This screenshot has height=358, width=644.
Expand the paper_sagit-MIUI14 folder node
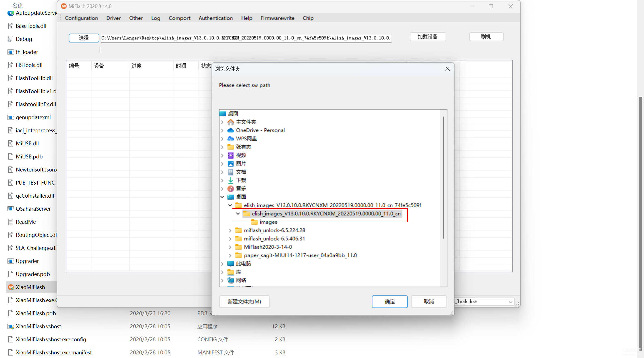230,255
